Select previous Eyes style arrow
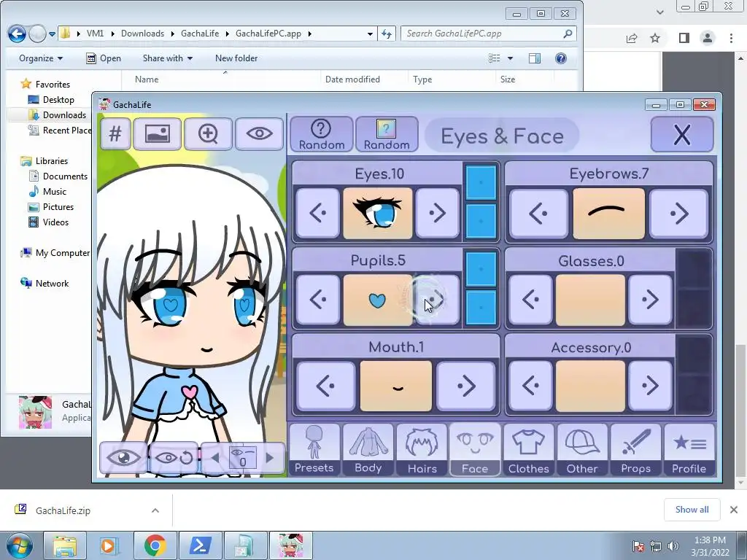The height and width of the screenshot is (560, 747). tap(318, 213)
